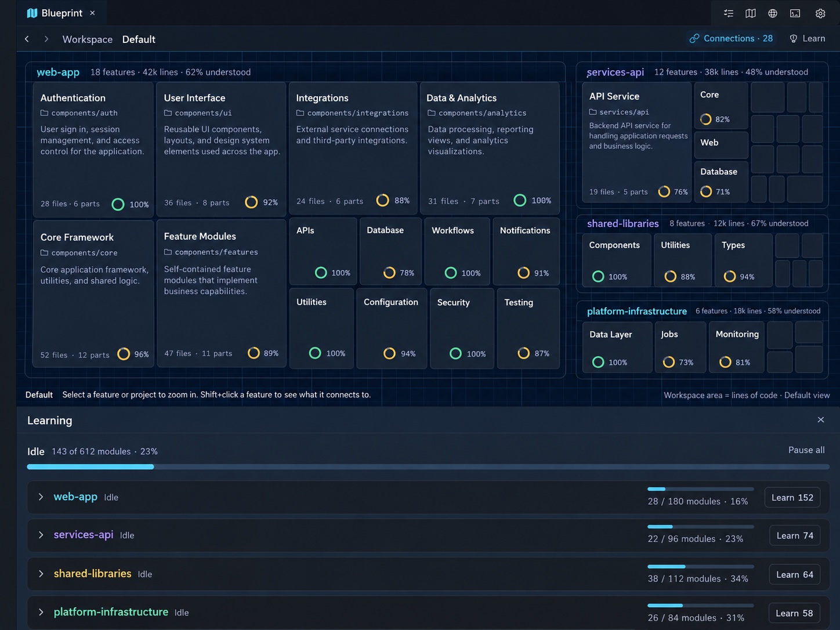This screenshot has width=840, height=630.
Task: Click the User Interface components/ui folder icon
Action: point(168,113)
